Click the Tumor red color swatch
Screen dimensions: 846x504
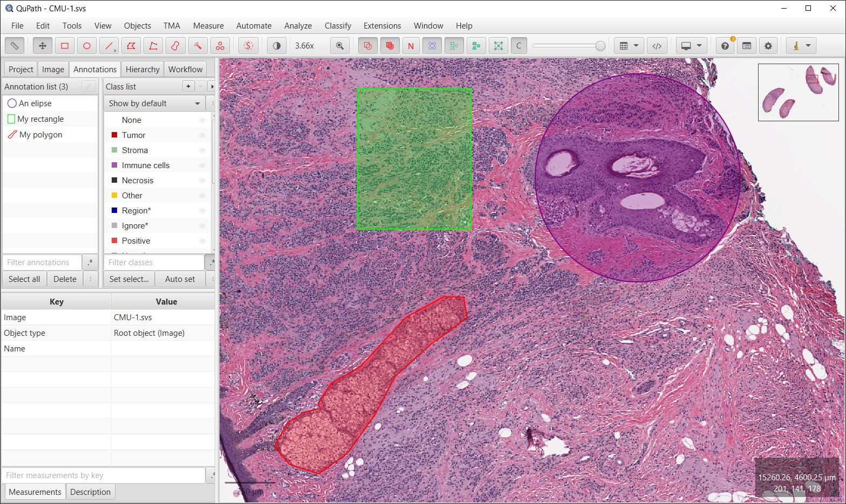tap(114, 135)
